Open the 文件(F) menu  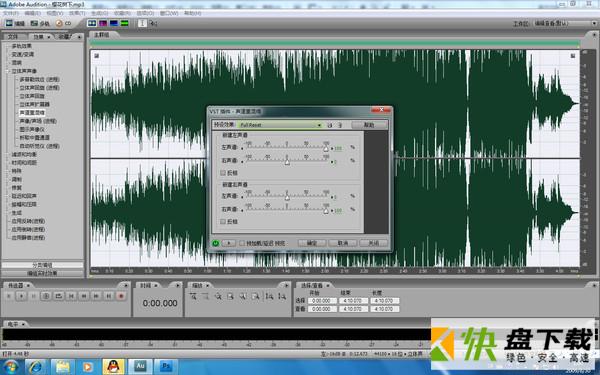(10, 13)
